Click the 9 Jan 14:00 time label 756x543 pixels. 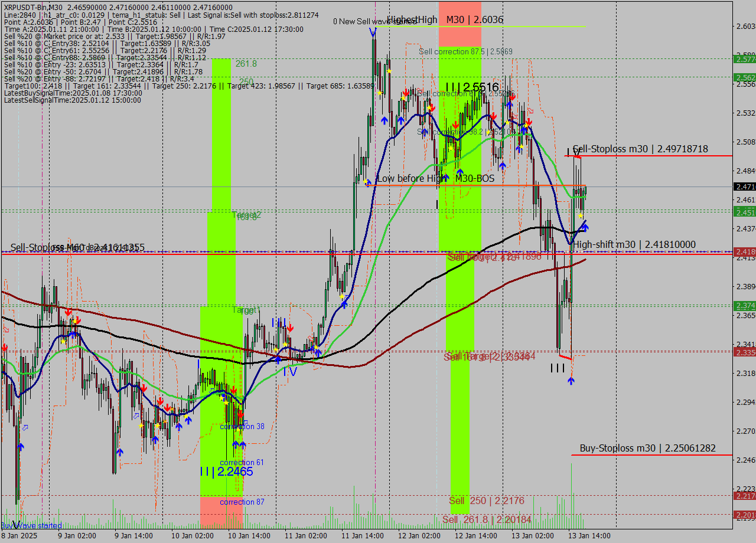(133, 536)
